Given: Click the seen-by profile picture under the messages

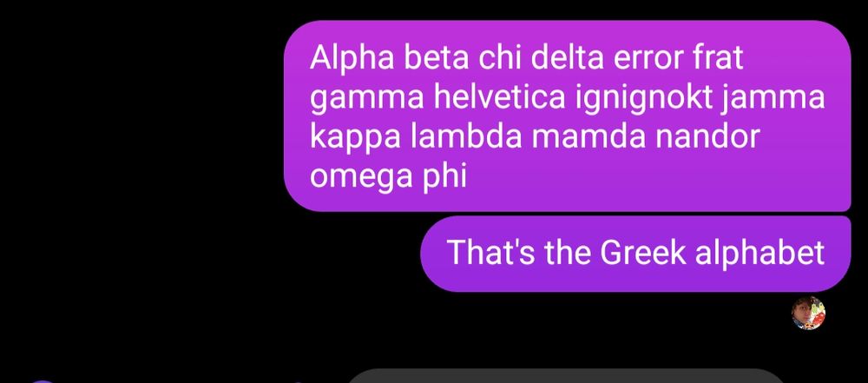Looking at the screenshot, I should tap(808, 314).
